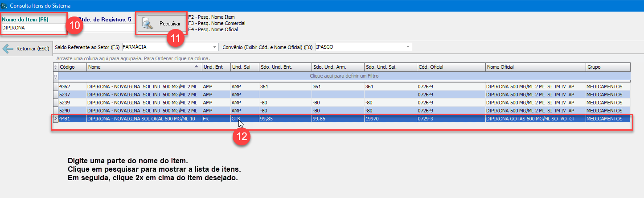
Task: Click the Nome Oficial column header
Action: (535, 67)
